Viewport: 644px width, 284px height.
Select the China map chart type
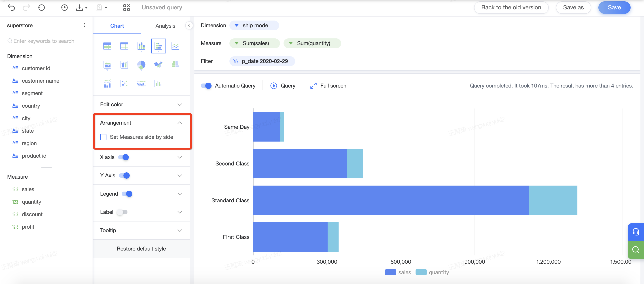158,65
